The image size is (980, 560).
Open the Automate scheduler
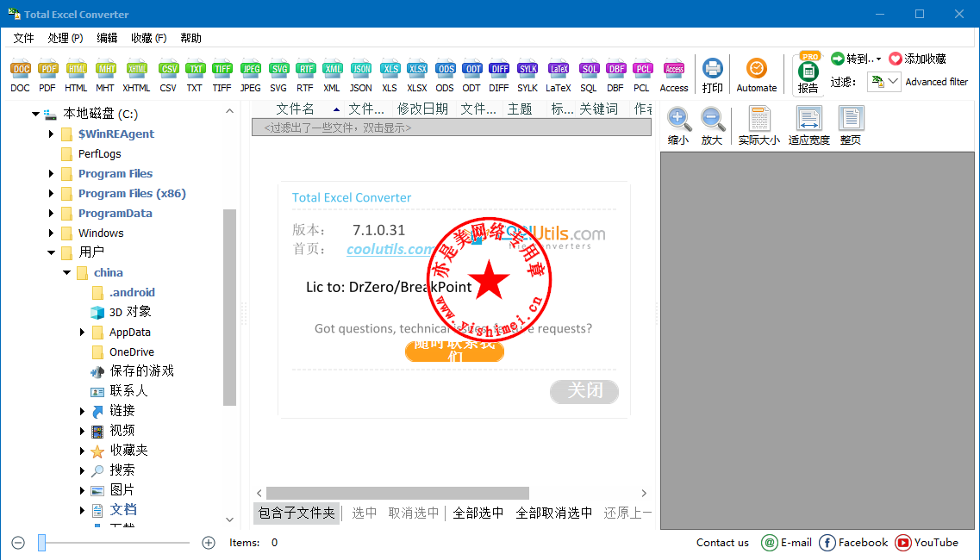756,75
